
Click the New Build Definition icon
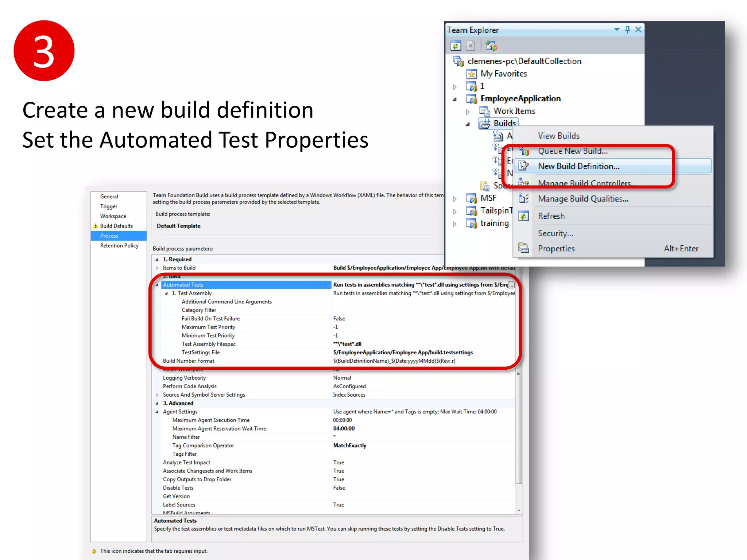click(524, 166)
